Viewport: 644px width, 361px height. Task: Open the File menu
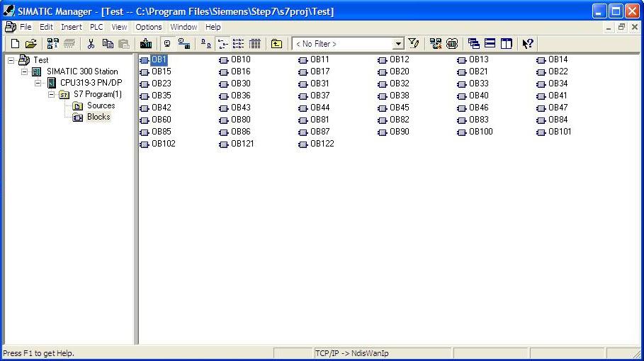pyautogui.click(x=26, y=27)
